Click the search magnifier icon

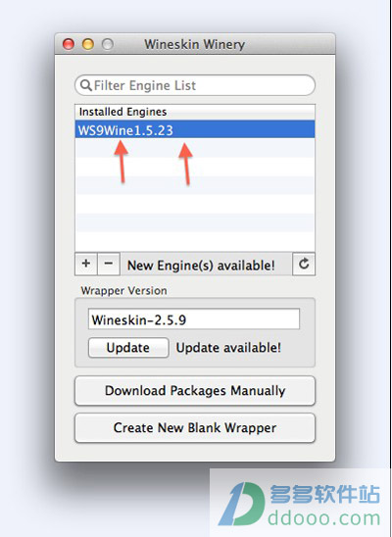click(x=86, y=85)
